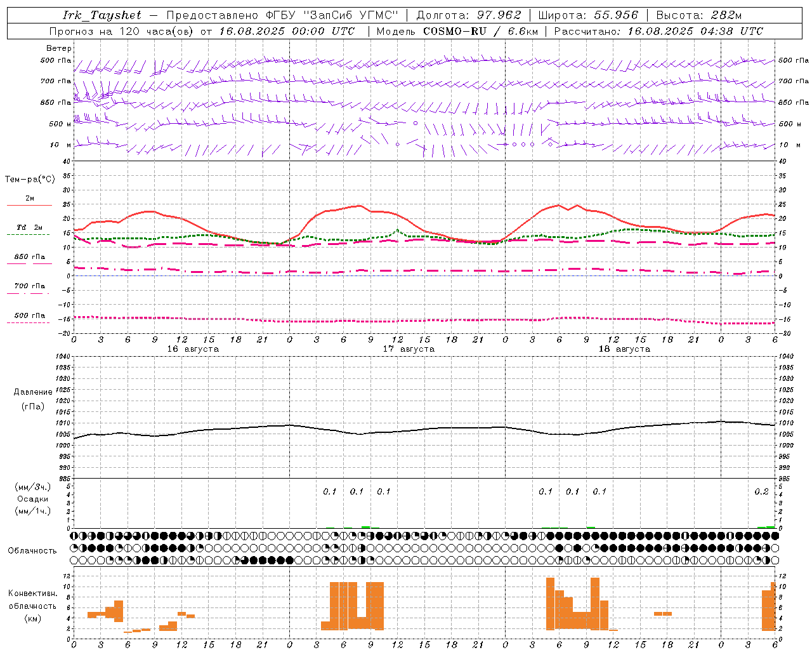This screenshot has width=812, height=650.
Task: Click the Модель COSMO-RU / 6.6км label
Action: pos(457,31)
